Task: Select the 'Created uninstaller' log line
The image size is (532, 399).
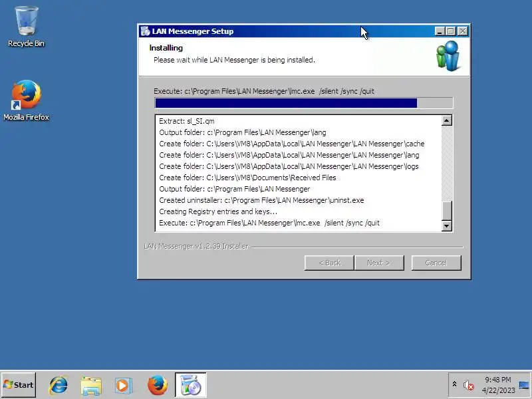Action: coord(261,200)
